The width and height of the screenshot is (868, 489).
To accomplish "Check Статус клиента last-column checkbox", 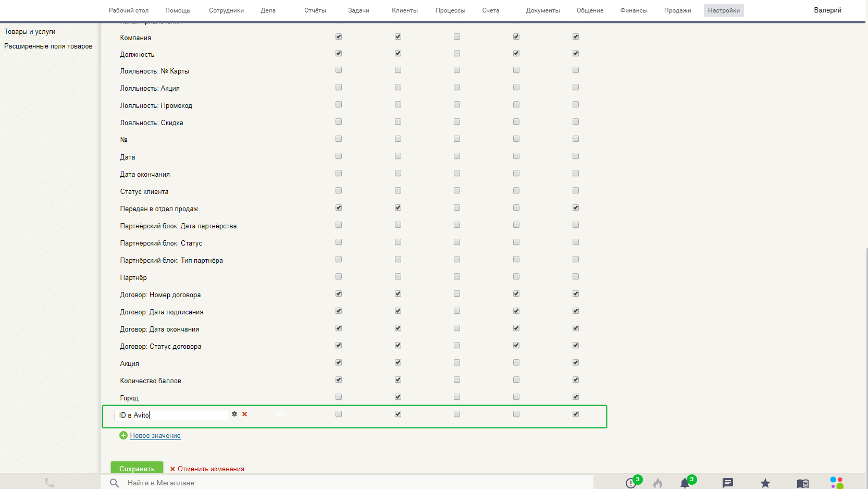I will pos(576,190).
